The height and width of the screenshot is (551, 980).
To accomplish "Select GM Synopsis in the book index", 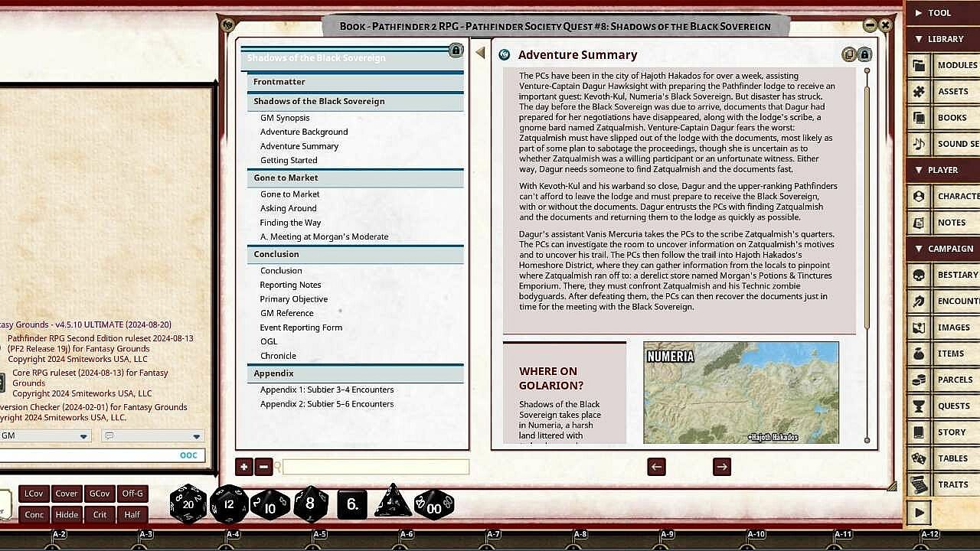I will click(285, 118).
